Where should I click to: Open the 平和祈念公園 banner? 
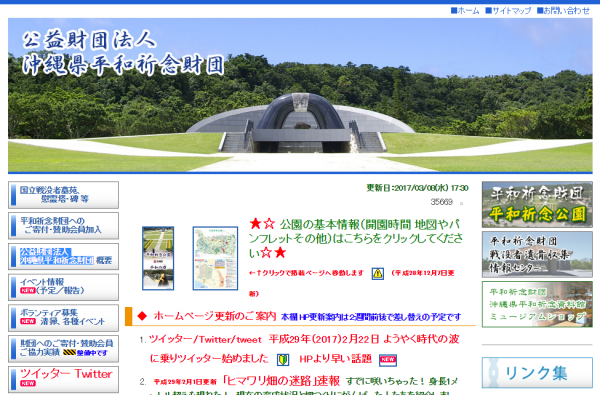coord(537,204)
